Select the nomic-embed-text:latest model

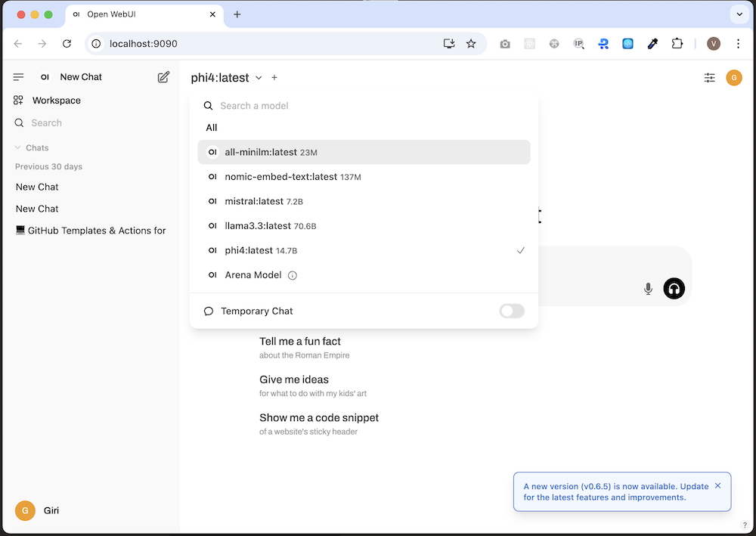[x=364, y=177]
